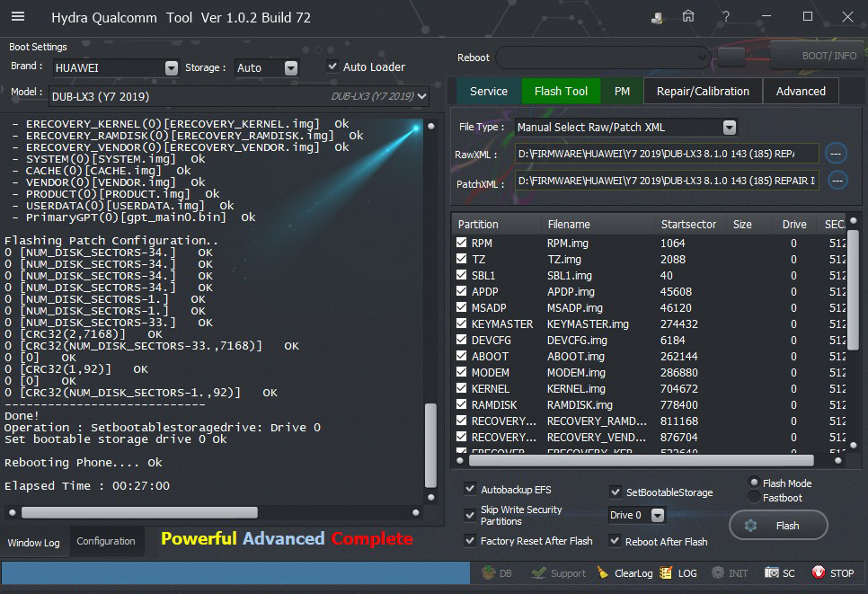Click the Size column header
868x594 pixels.
click(742, 224)
